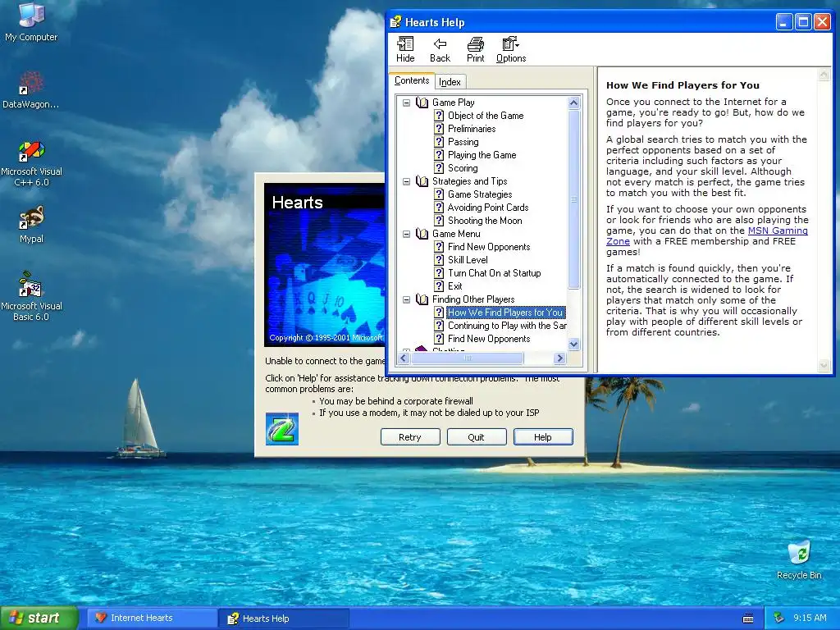Screen dimensions: 840x630
Task: Click the Game Menu book icon
Action: coord(422,234)
